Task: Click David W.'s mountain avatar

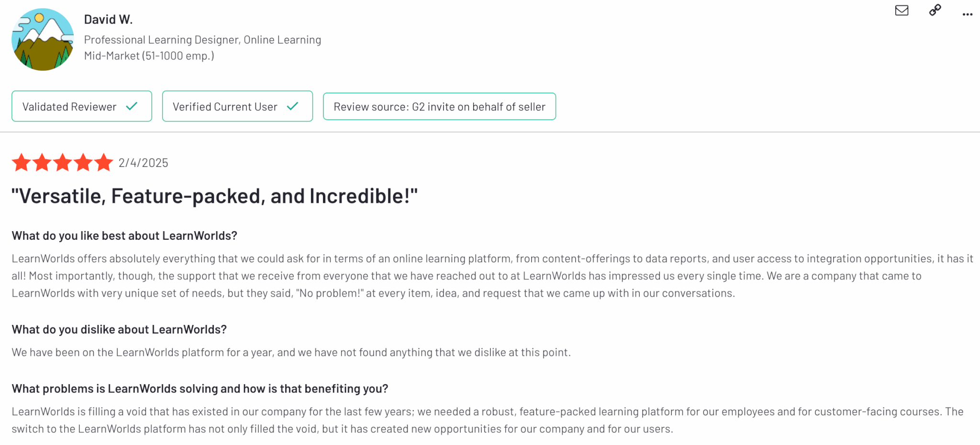Action: coord(43,40)
